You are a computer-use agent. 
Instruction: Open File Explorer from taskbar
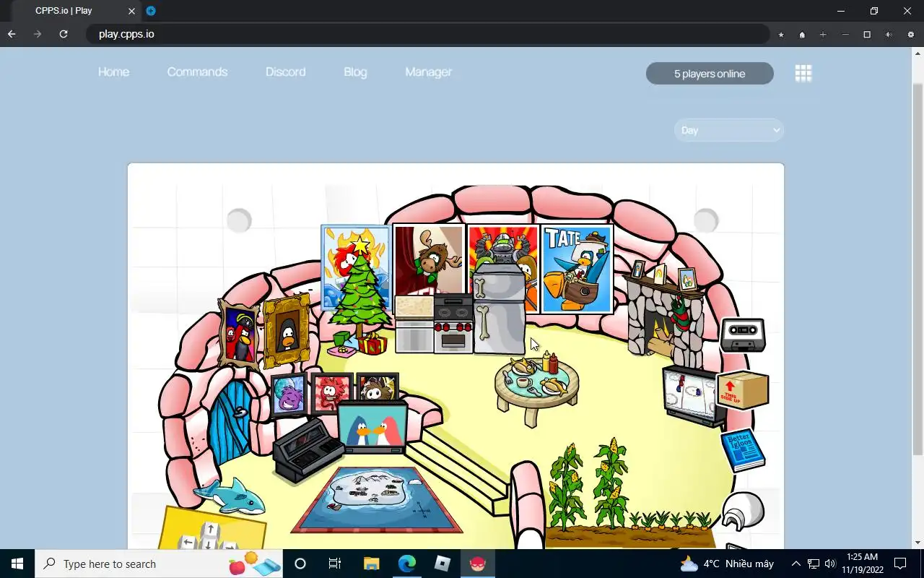(371, 564)
